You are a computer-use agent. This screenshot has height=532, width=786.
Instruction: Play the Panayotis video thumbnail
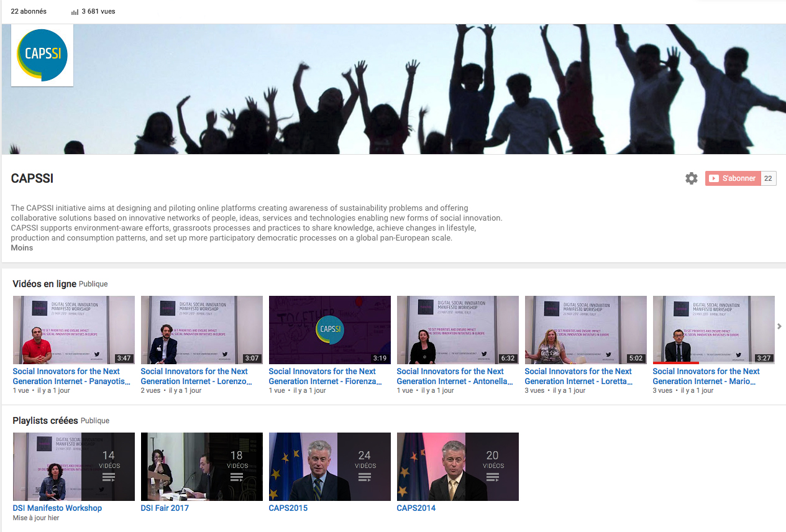coord(73,330)
